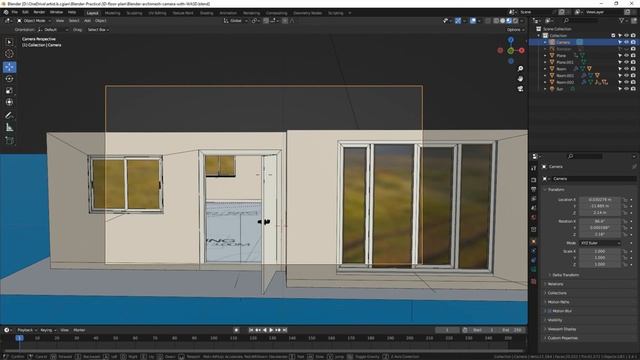
Task: Open the Global transform orientation dropdown
Action: tap(236, 20)
